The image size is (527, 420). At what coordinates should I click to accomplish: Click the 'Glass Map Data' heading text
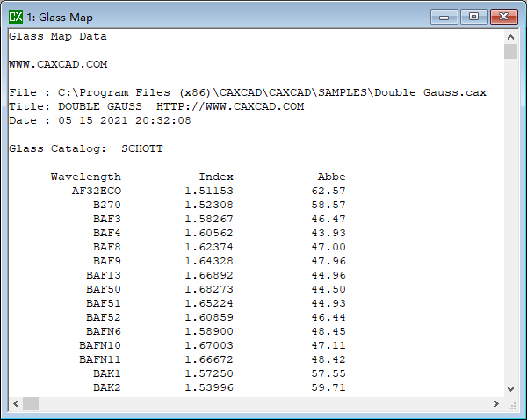[x=58, y=36]
